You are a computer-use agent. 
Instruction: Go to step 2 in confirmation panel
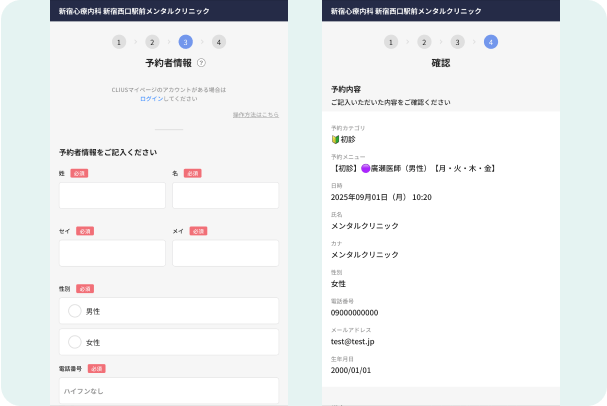point(424,42)
